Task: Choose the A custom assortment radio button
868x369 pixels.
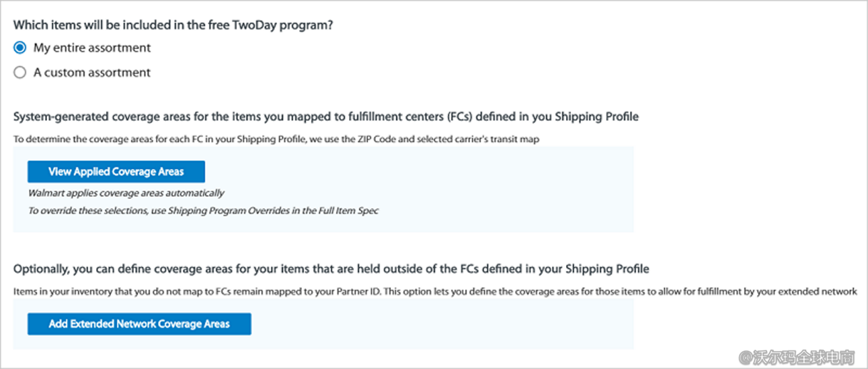Action: point(20,73)
